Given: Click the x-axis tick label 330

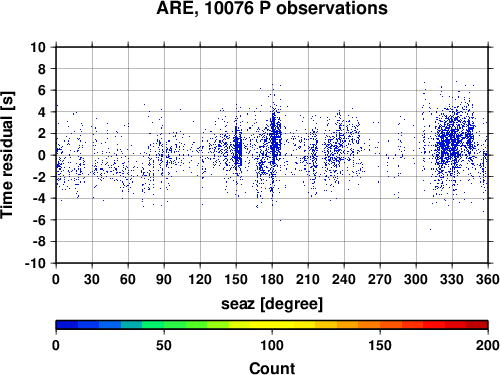Looking at the screenshot, I should 452,279.
